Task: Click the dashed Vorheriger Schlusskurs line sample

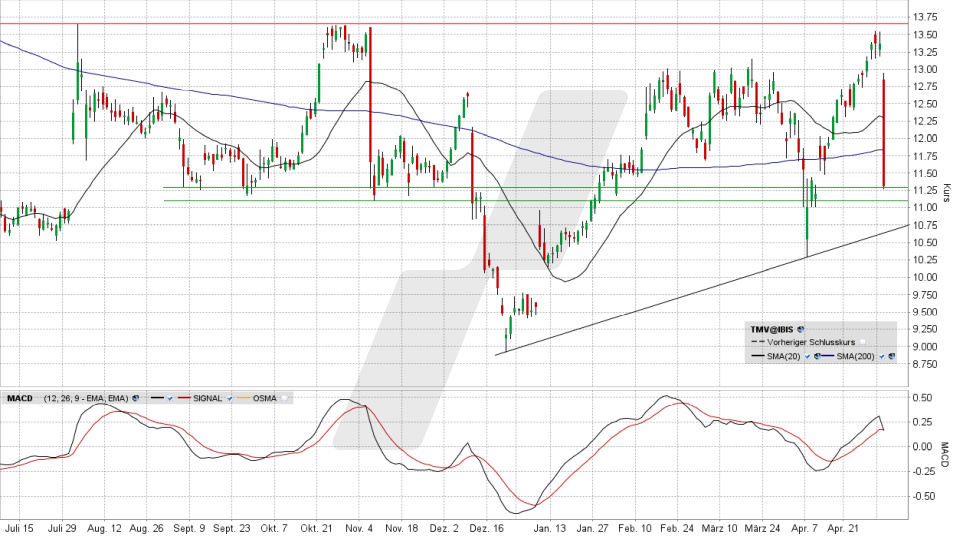Action: [756, 342]
